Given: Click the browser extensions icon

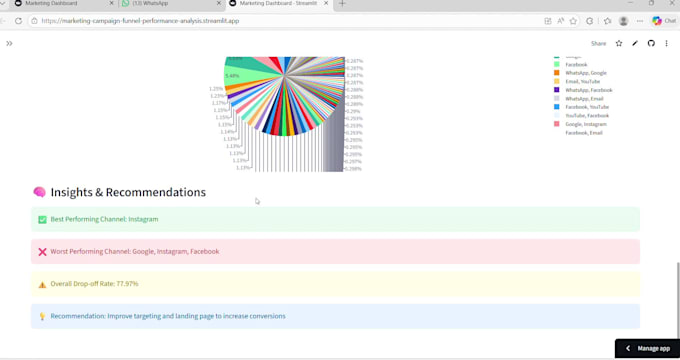Looking at the screenshot, I should 590,21.
